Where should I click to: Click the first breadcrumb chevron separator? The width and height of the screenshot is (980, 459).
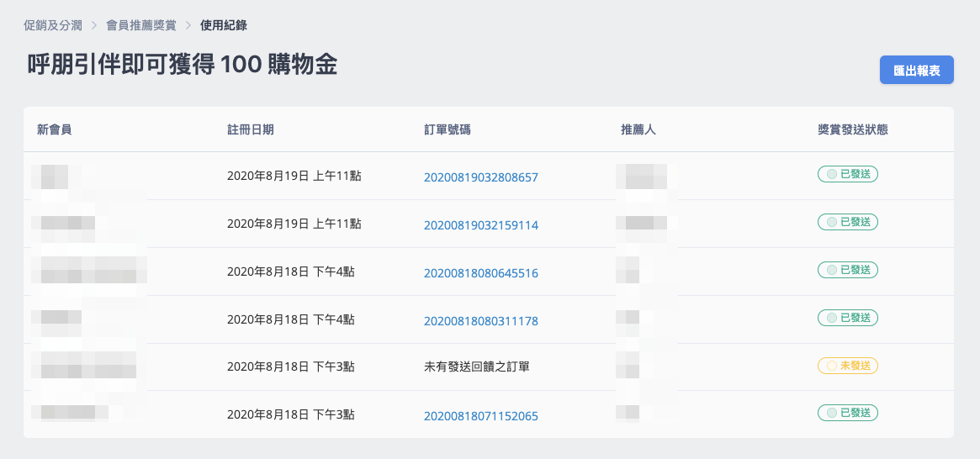(94, 25)
